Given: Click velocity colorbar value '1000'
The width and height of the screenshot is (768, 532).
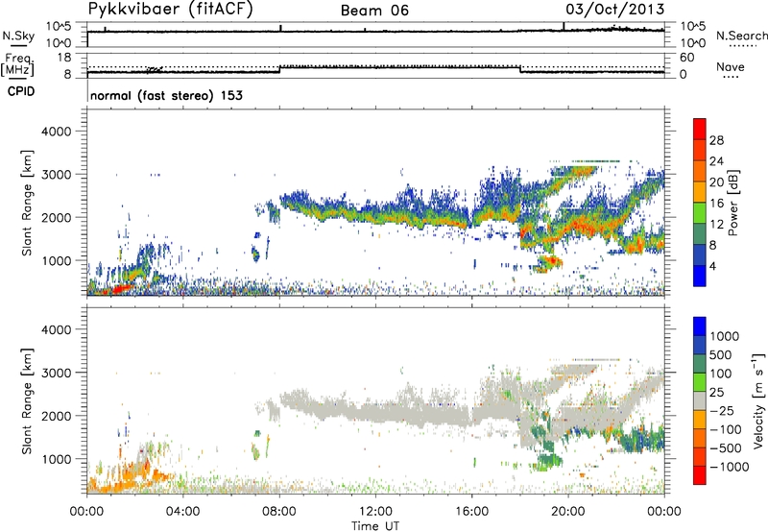Looking at the screenshot, I should (725, 336).
